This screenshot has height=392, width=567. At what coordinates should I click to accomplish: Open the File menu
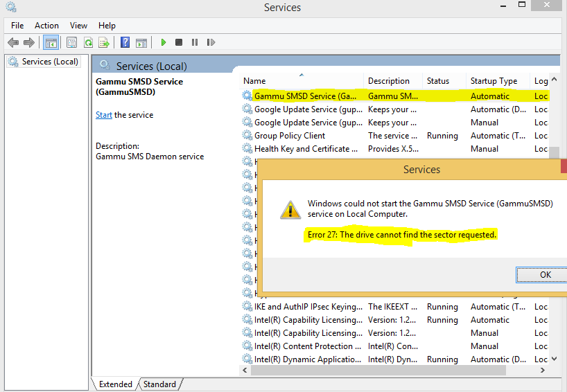tap(17, 26)
